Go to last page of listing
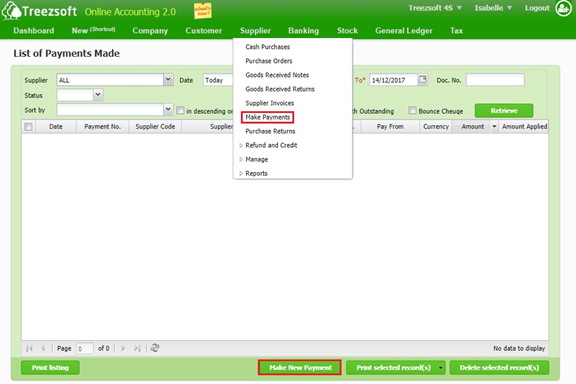Image resolution: width=576 pixels, height=384 pixels. [137, 348]
